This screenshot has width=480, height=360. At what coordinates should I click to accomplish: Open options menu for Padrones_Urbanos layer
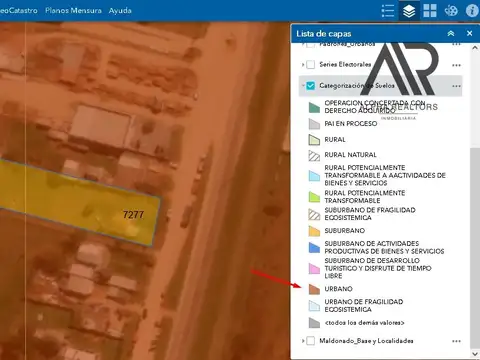coord(456,44)
